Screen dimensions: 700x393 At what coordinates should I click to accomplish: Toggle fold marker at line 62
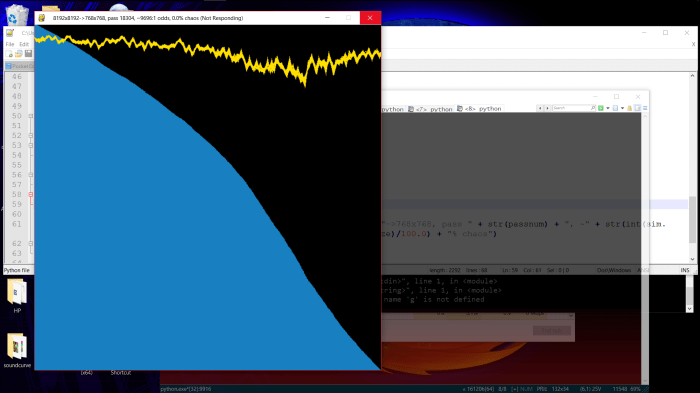(x=31, y=243)
